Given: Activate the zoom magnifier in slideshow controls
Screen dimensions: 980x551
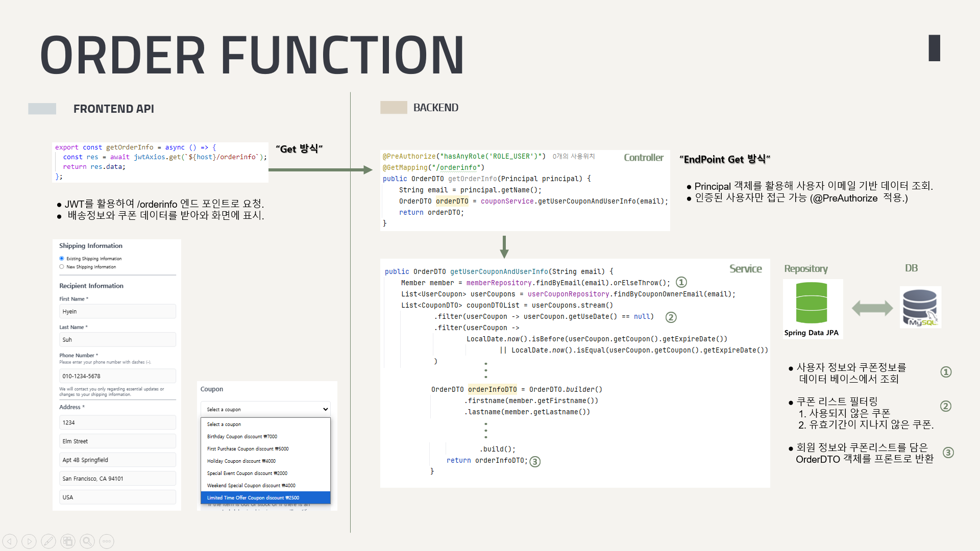Looking at the screenshot, I should click(x=87, y=541).
